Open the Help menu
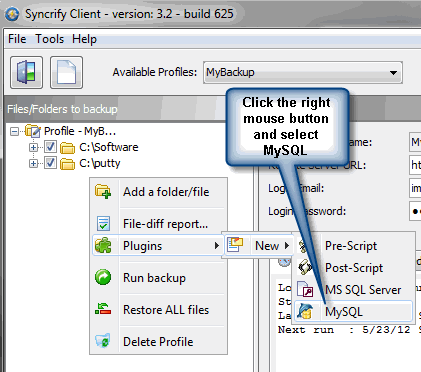The width and height of the screenshot is (421, 372). pyautogui.click(x=84, y=39)
